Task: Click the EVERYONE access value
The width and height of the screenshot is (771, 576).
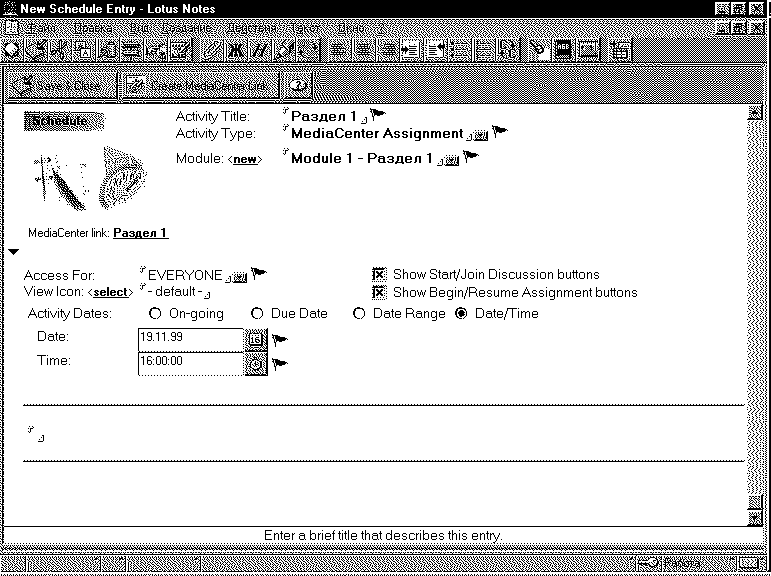Action: [185, 275]
